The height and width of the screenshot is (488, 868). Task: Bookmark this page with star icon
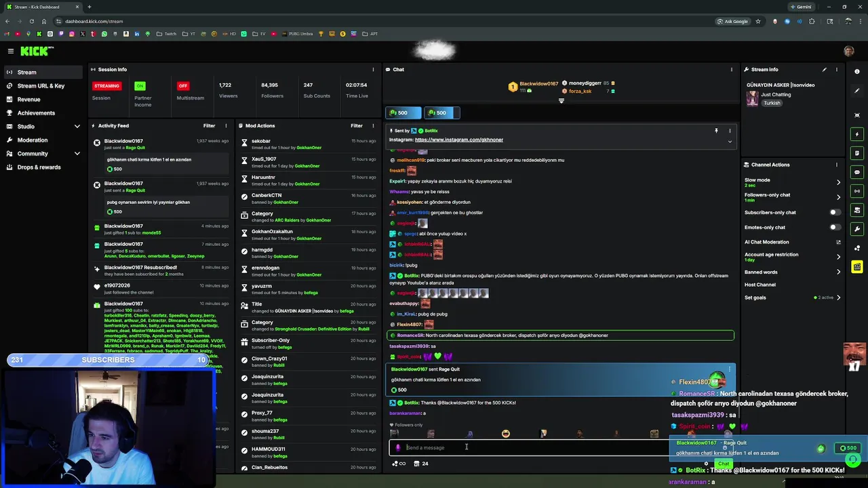[x=758, y=21]
